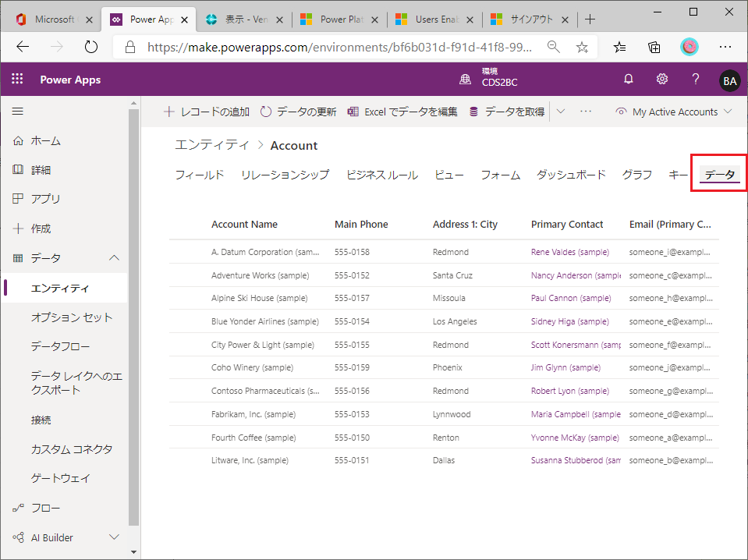Click Adventure Works (sample) account name
748x560 pixels.
(x=260, y=275)
